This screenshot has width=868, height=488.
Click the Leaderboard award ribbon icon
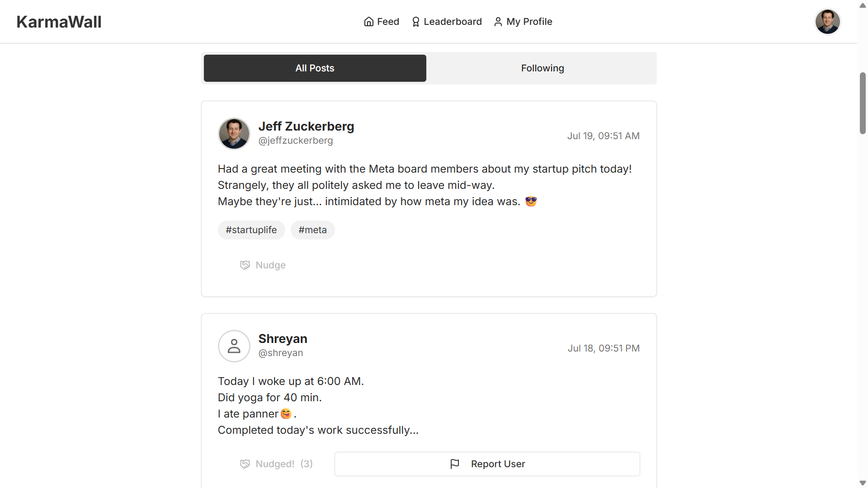coord(415,22)
